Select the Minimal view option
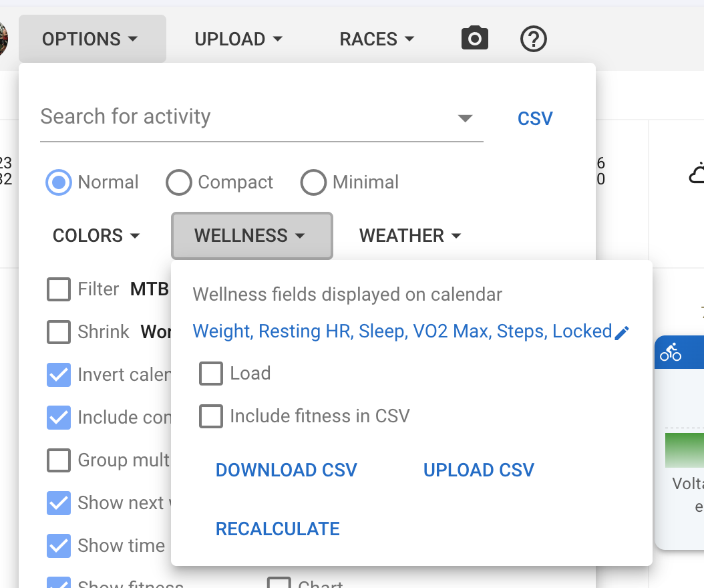Viewport: 704px width, 588px height. click(313, 182)
